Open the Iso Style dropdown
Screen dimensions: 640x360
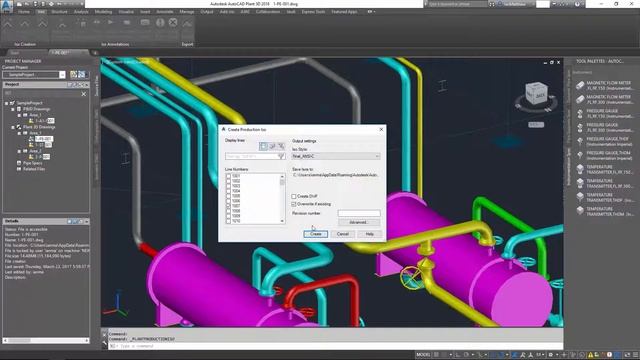(x=336, y=156)
